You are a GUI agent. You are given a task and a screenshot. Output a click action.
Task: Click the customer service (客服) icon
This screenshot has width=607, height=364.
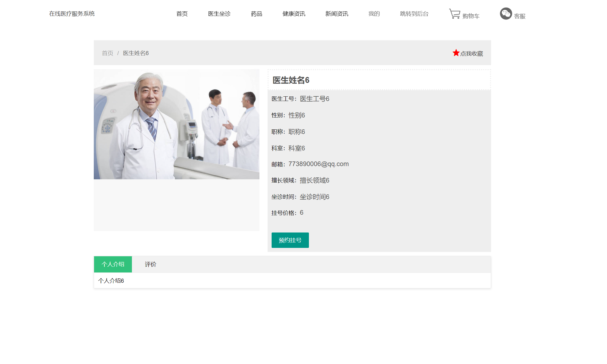pos(506,13)
